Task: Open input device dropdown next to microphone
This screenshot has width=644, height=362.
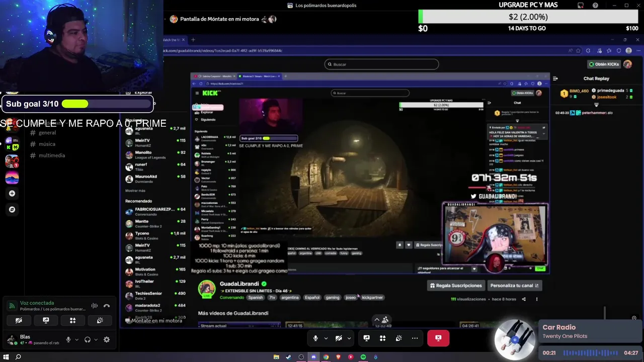Action: [x=76, y=340]
